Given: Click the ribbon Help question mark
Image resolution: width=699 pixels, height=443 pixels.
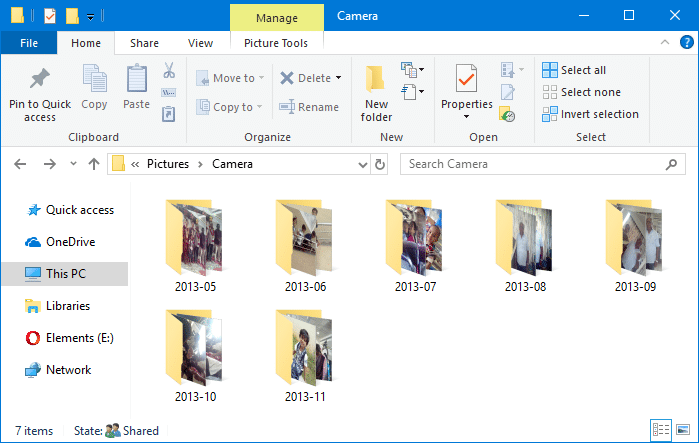Looking at the screenshot, I should (x=685, y=43).
